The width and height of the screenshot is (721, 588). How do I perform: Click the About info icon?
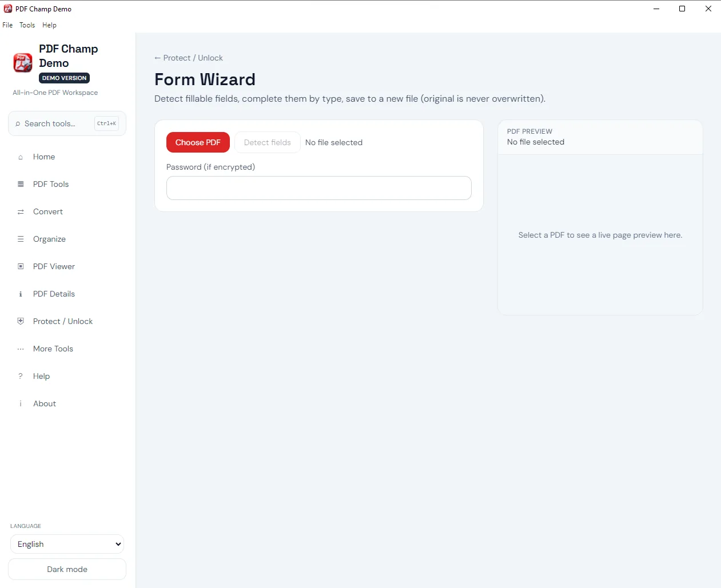pyautogui.click(x=21, y=403)
